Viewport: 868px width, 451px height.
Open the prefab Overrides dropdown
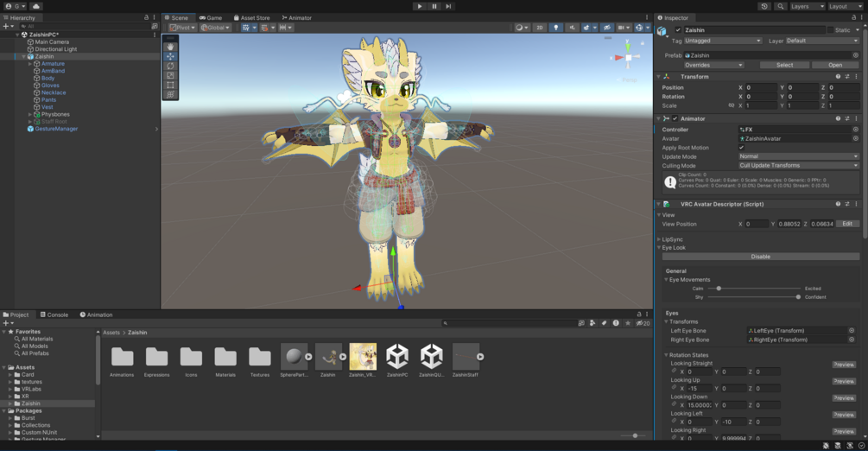click(x=714, y=65)
